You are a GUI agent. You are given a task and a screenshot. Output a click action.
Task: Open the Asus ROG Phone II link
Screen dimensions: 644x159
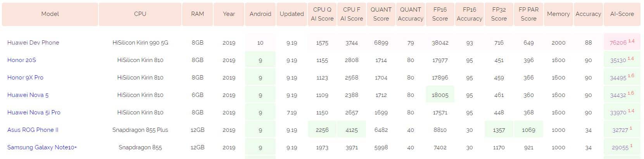click(x=33, y=130)
